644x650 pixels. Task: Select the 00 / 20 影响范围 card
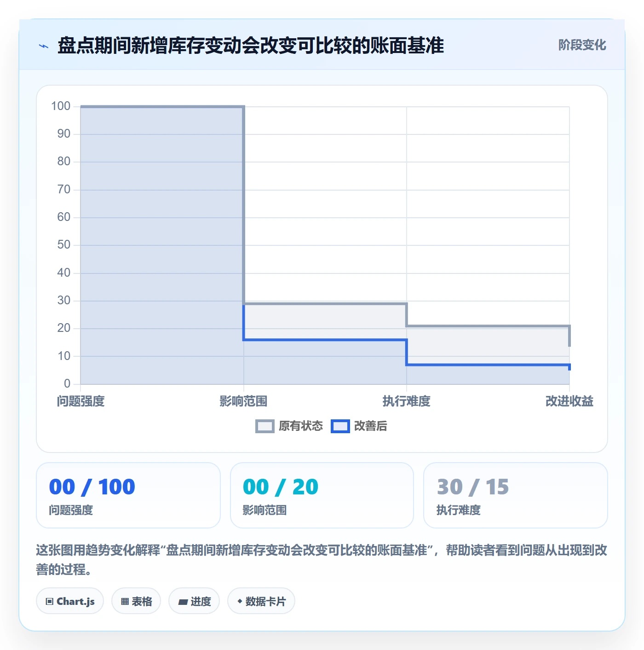pyautogui.click(x=322, y=495)
